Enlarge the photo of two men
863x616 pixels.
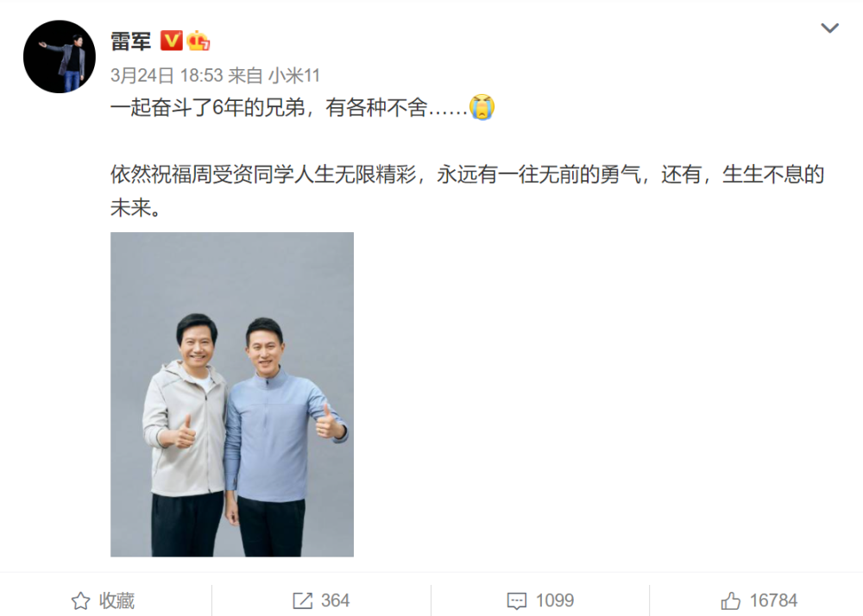tap(232, 394)
